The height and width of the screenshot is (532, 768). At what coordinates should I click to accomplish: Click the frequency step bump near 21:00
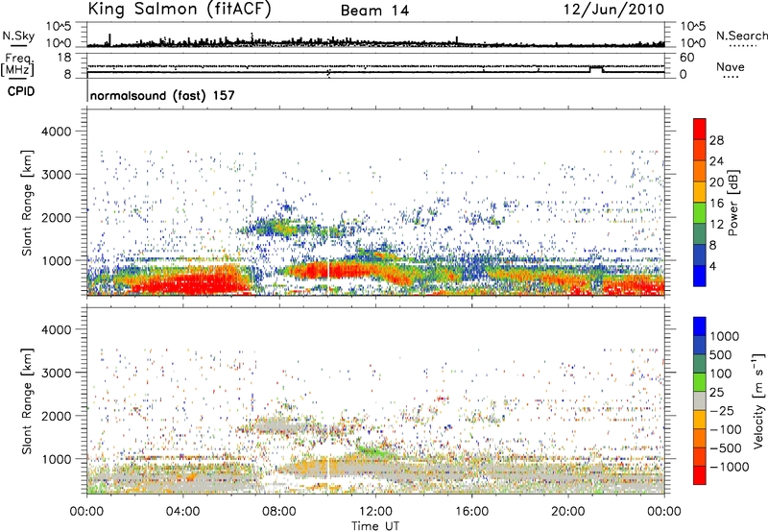(596, 69)
